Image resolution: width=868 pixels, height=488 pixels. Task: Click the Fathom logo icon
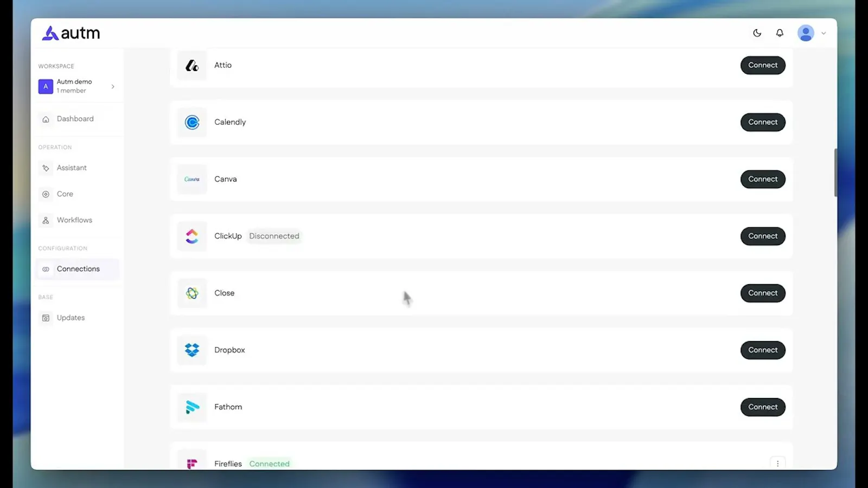point(192,407)
